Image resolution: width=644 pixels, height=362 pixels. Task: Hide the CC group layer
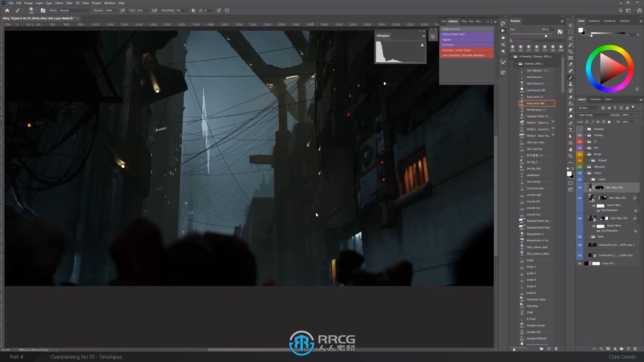point(580,142)
